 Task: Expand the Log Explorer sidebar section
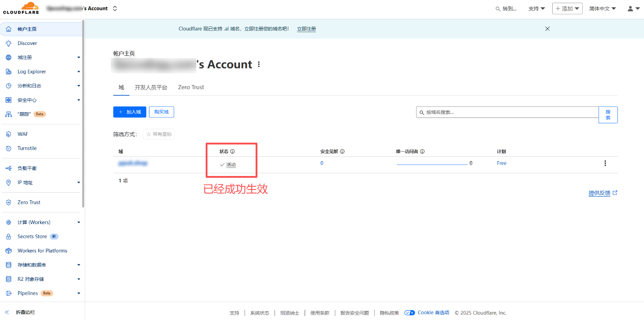pyautogui.click(x=79, y=72)
